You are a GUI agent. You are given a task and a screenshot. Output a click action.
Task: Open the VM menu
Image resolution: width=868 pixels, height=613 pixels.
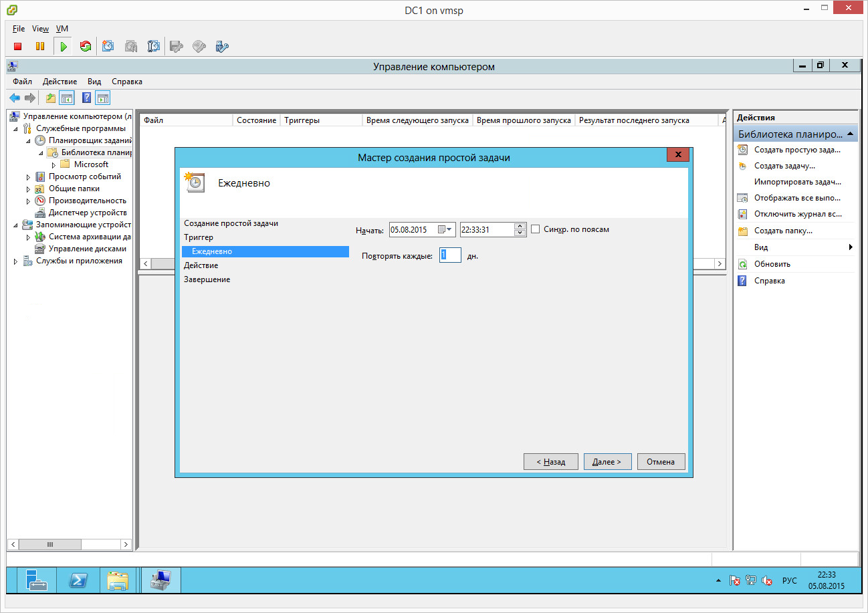(62, 29)
